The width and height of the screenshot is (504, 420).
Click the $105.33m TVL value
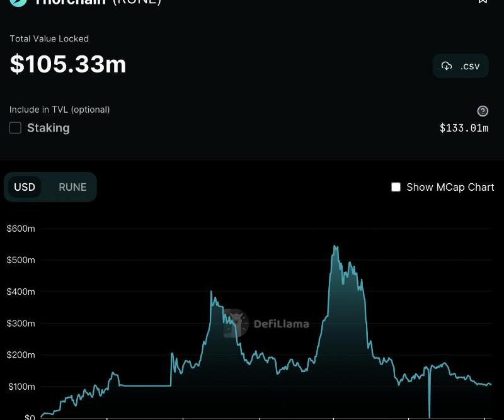pyautogui.click(x=68, y=64)
